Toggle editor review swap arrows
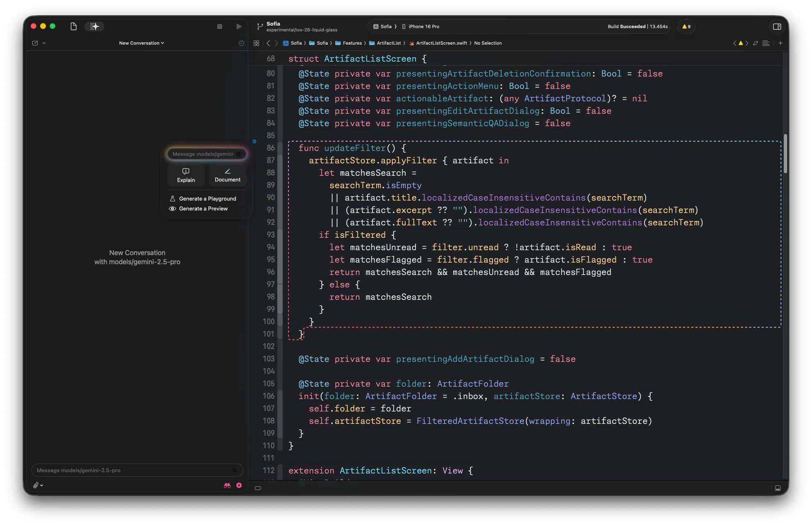812x526 pixels. [x=755, y=43]
